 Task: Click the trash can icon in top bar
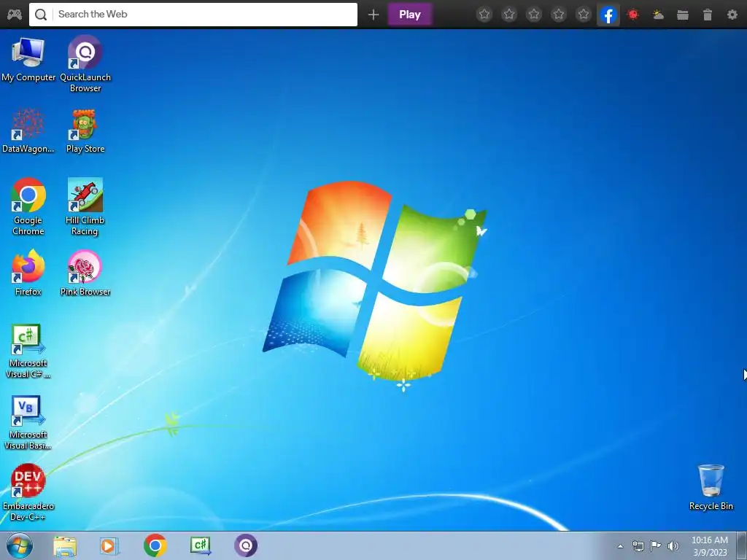[708, 15]
